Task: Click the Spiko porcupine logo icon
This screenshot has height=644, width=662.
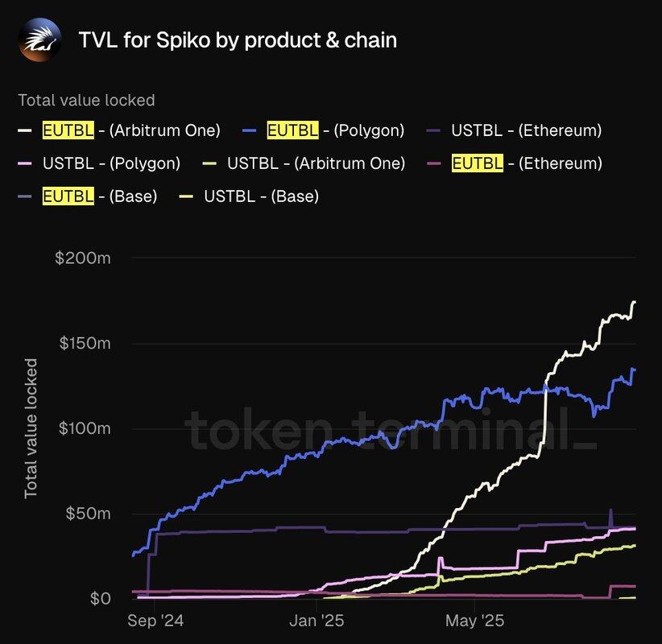Action: 40,40
